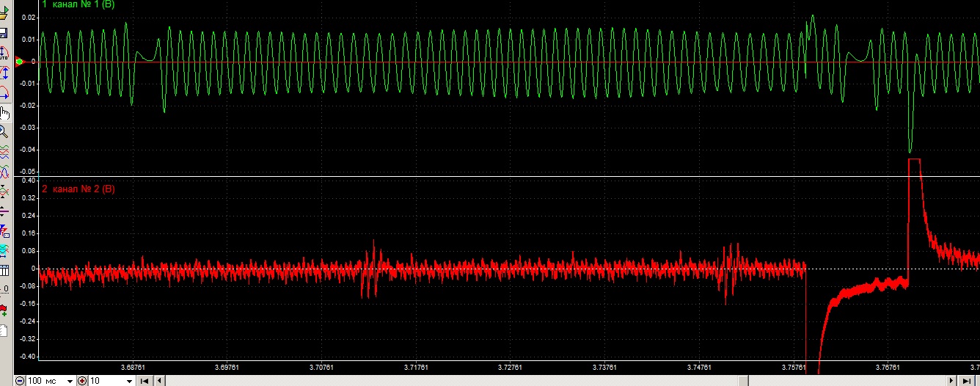
Task: Step the scrollbar right with arrow button
Action: click(x=952, y=381)
